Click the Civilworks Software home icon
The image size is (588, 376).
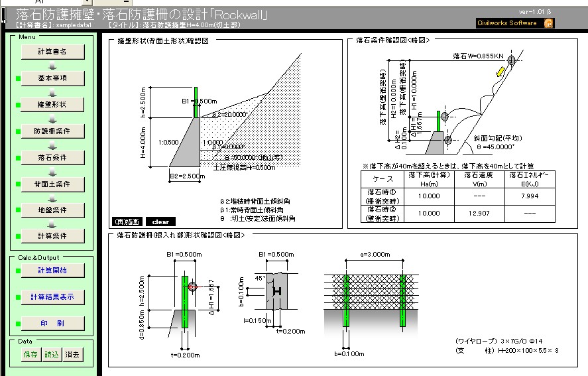(x=549, y=23)
